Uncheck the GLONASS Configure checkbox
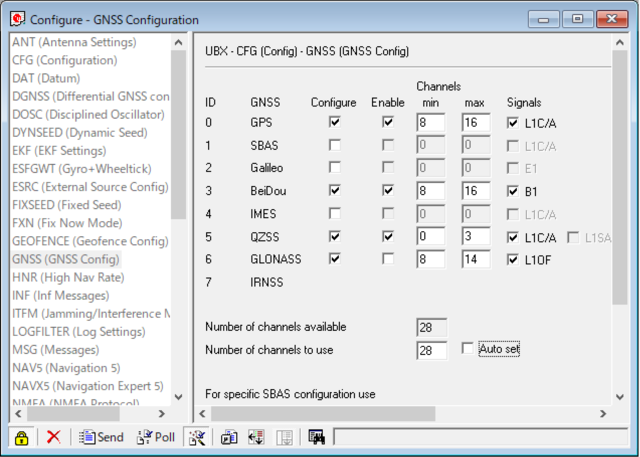Viewport: 640px width, 457px height. [x=335, y=259]
